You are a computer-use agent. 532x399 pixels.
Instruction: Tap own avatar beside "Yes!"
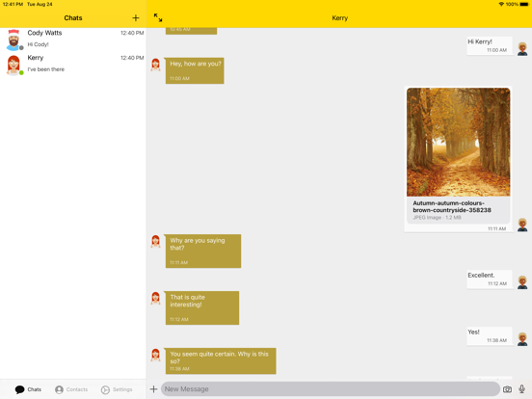(x=522, y=339)
